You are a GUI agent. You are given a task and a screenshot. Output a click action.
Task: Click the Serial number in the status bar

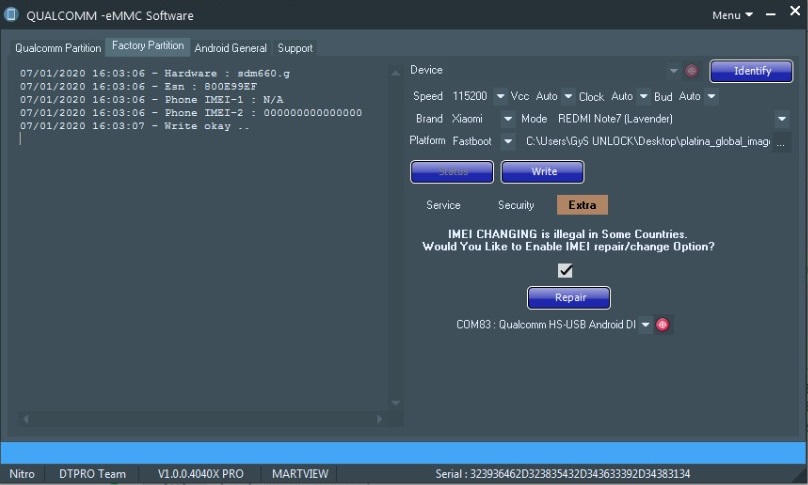[562, 474]
